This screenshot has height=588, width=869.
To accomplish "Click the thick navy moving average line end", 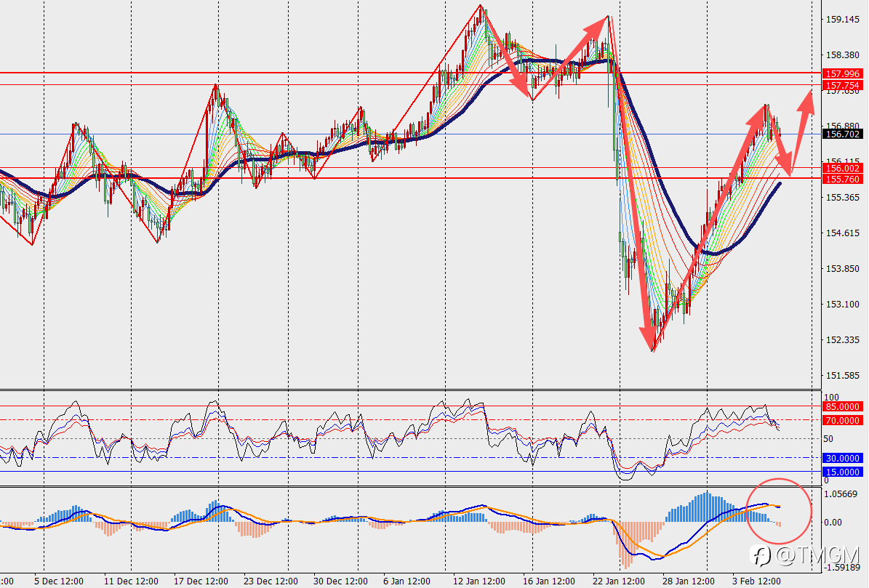I will (780, 183).
